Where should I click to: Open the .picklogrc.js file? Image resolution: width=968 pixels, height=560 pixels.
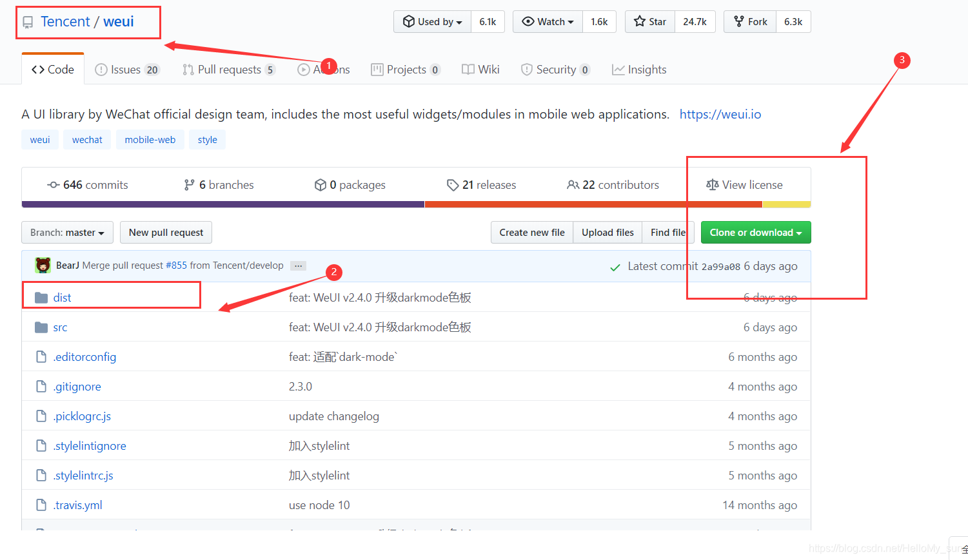[x=82, y=416]
